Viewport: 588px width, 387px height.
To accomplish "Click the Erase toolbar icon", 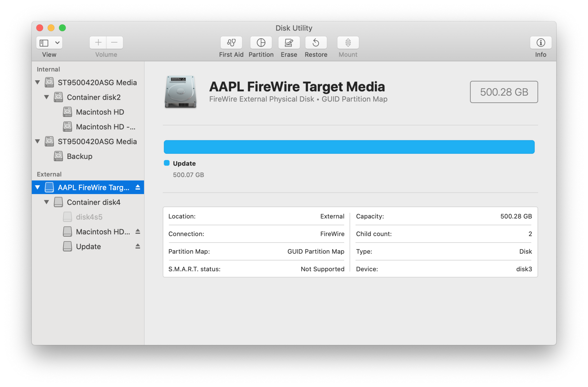I will pos(289,43).
